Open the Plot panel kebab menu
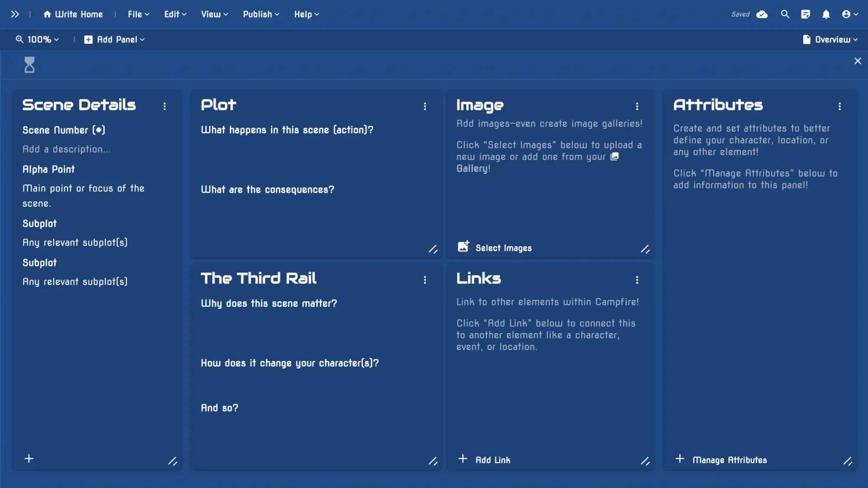 point(425,106)
